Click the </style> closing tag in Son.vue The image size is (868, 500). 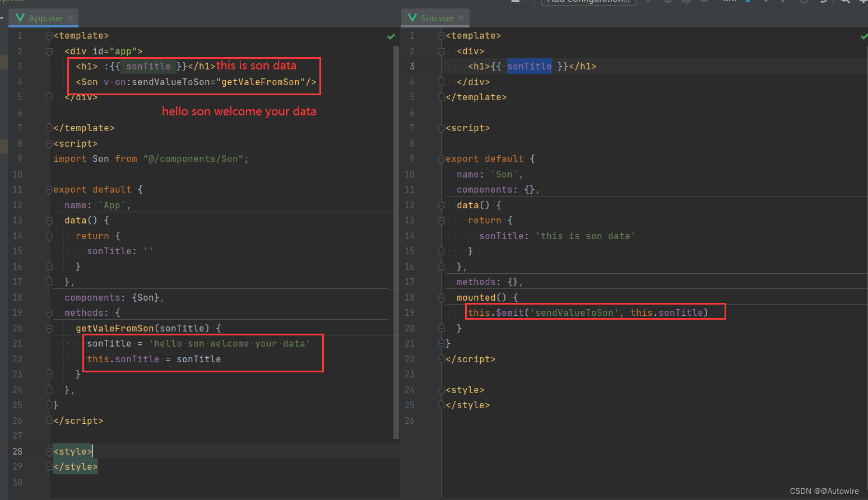pos(468,405)
